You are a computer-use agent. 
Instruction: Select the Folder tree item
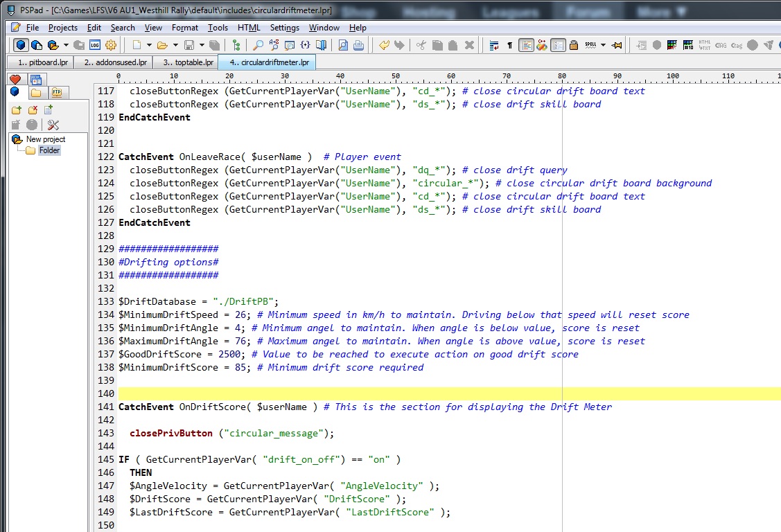[49, 150]
